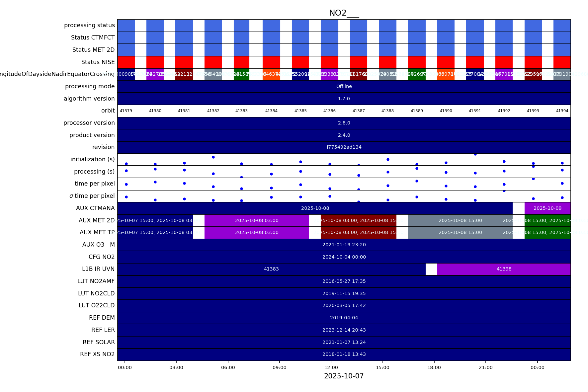This screenshot has height=392, width=588.
Task: Click the 2025-10-07 date axis label
Action: (x=344, y=376)
